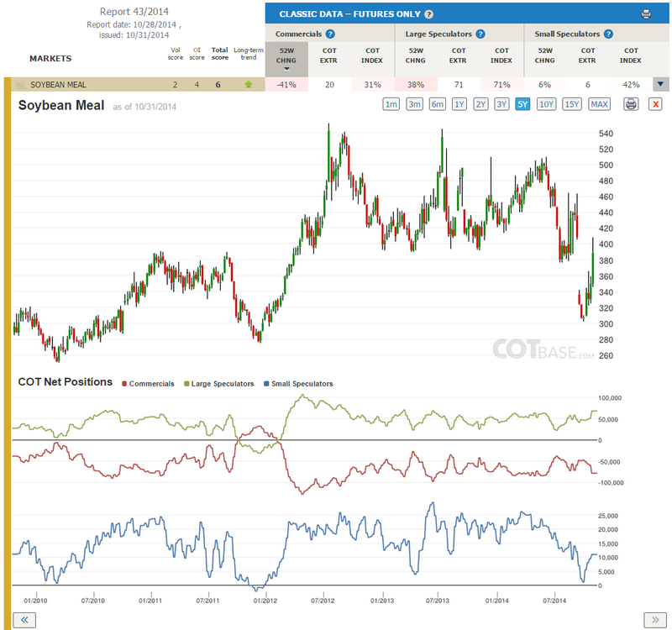Go to previous chart with left double-arrow

click(24, 620)
